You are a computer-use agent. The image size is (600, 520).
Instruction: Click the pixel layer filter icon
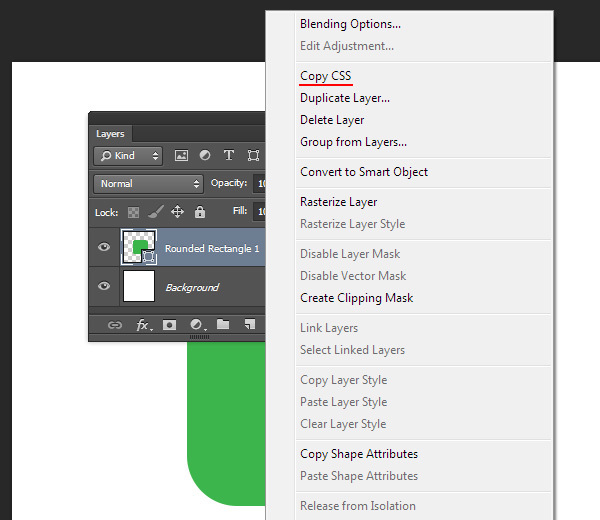181,156
